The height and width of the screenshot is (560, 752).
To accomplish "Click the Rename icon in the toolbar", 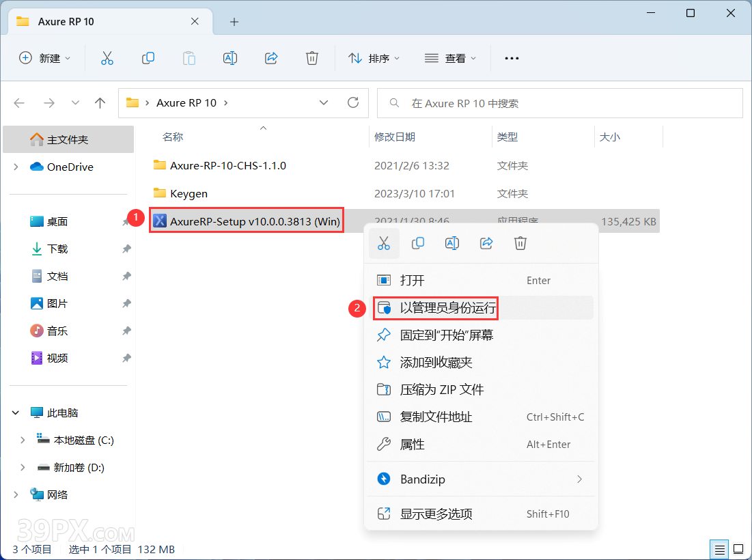I will (x=230, y=59).
